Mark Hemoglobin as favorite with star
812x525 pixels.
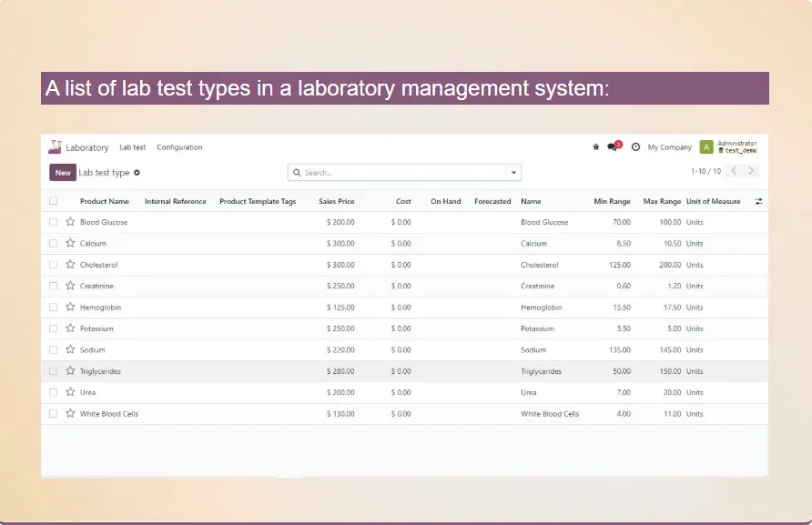point(70,308)
